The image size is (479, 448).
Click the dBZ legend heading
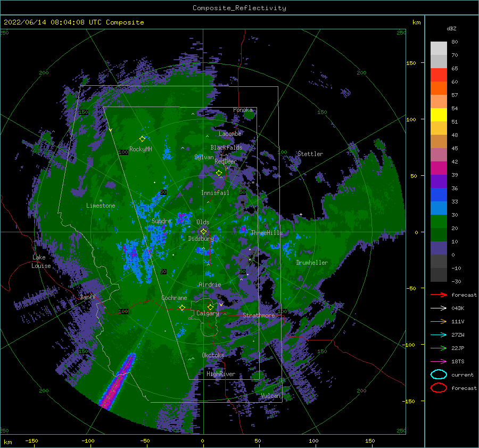451,29
